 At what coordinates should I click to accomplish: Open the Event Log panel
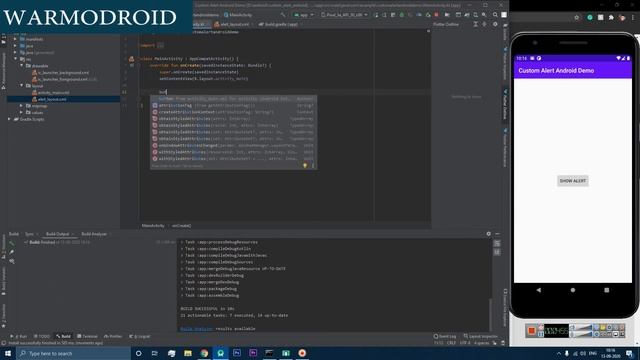445,336
